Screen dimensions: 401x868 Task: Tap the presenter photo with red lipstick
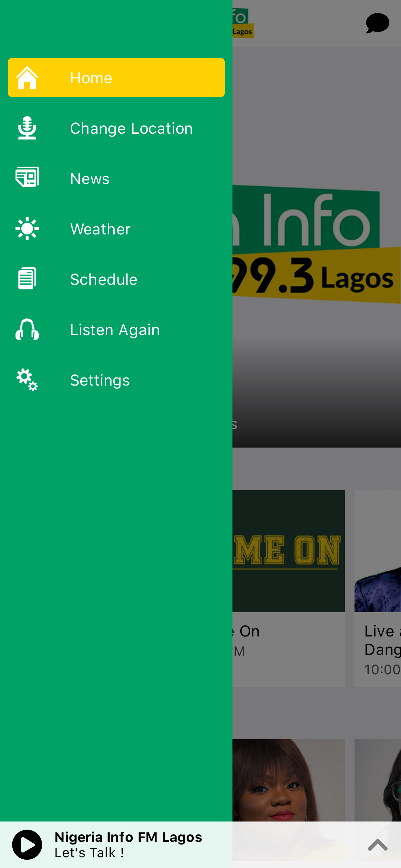(288, 780)
